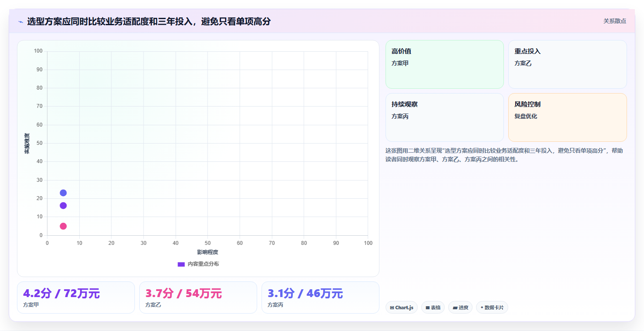
Task: Select the purple scatter point near 16
Action: 63,205
